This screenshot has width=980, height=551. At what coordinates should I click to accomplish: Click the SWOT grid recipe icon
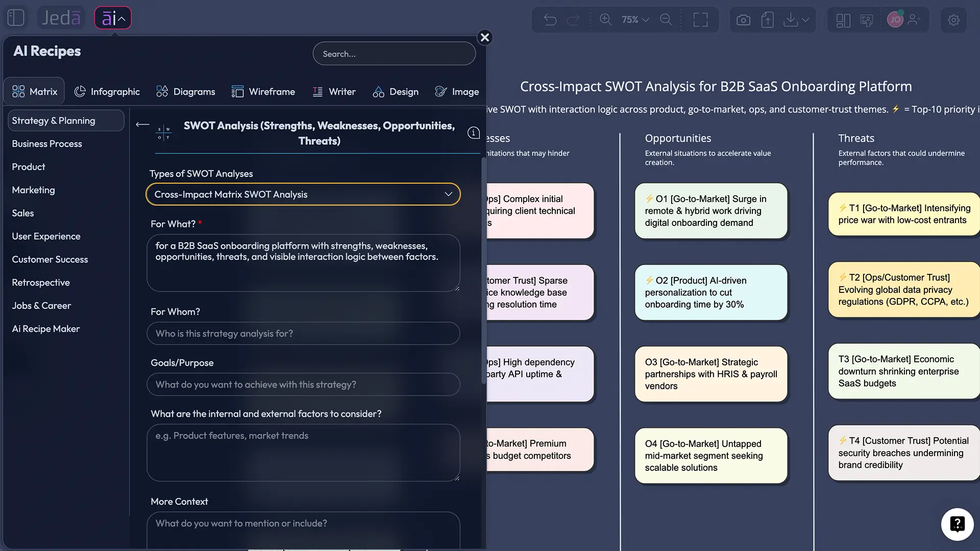[163, 133]
